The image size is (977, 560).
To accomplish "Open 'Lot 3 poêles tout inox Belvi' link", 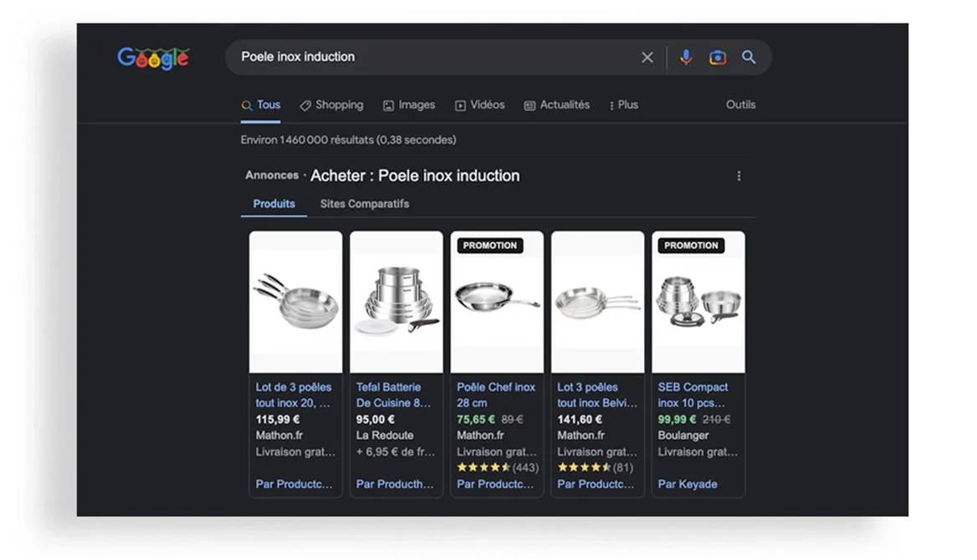I will [x=597, y=395].
